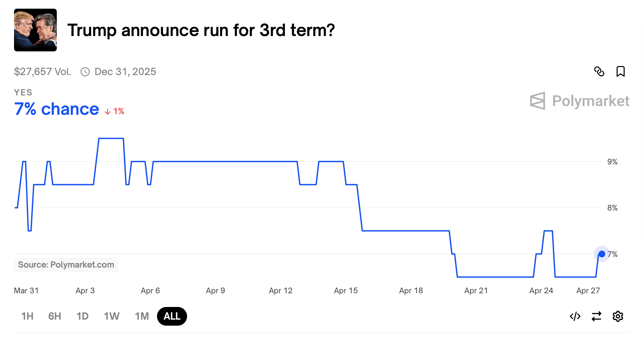Select the ALL time range
644x343 pixels.
tap(172, 316)
